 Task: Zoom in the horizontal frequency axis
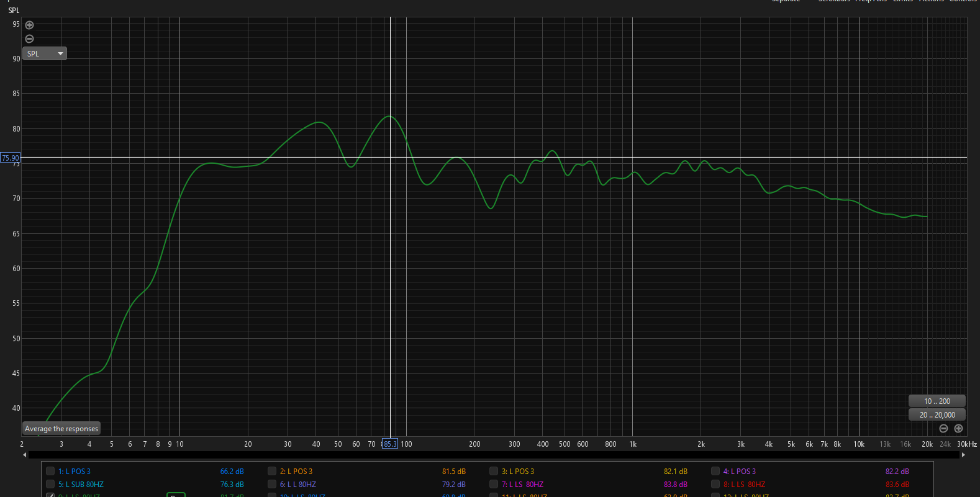point(958,429)
